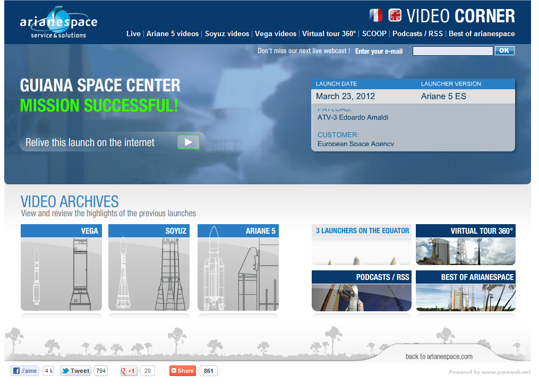Image resolution: width=539 pixels, height=392 pixels.
Task: Click 'back to arianespace.com' link
Action: (x=439, y=356)
